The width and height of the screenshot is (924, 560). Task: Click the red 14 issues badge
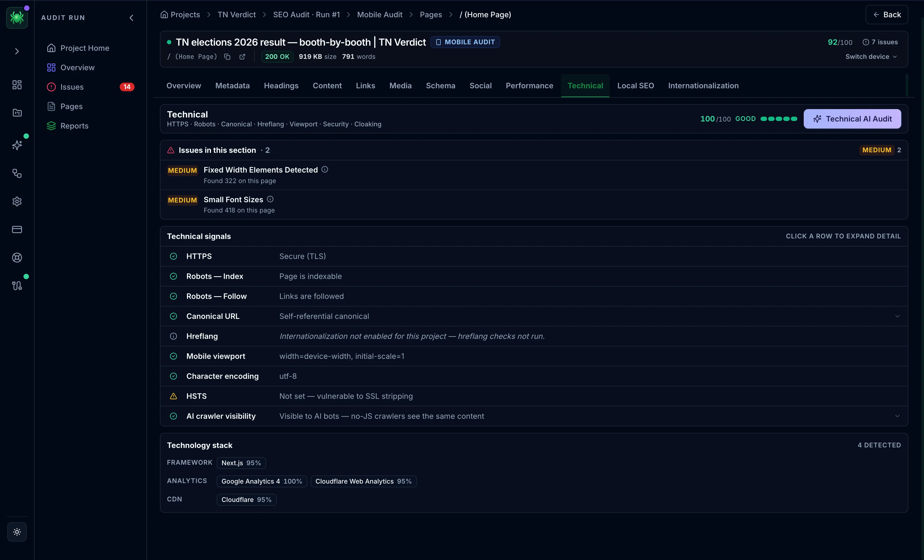click(x=127, y=87)
